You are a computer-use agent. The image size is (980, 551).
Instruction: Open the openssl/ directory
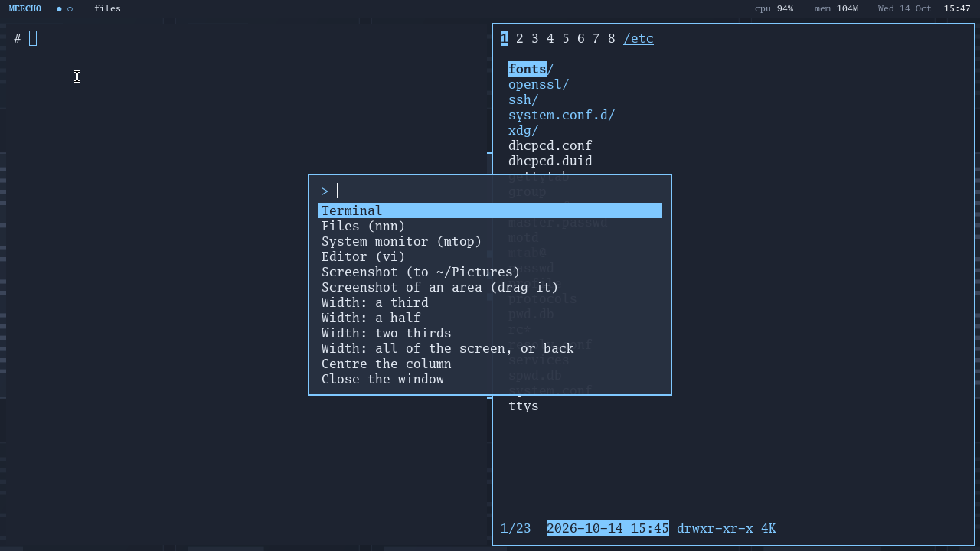[x=539, y=85]
